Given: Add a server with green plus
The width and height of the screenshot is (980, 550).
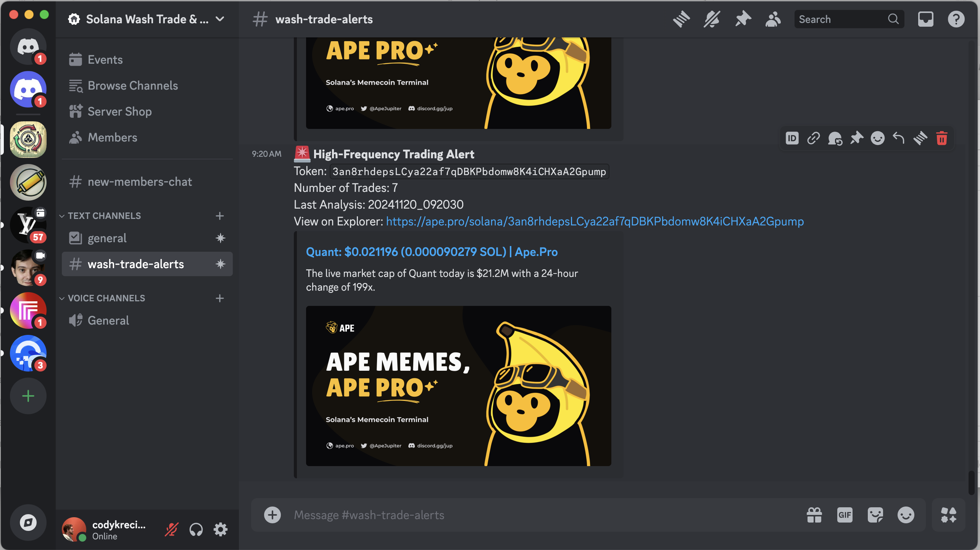Looking at the screenshot, I should tap(28, 396).
